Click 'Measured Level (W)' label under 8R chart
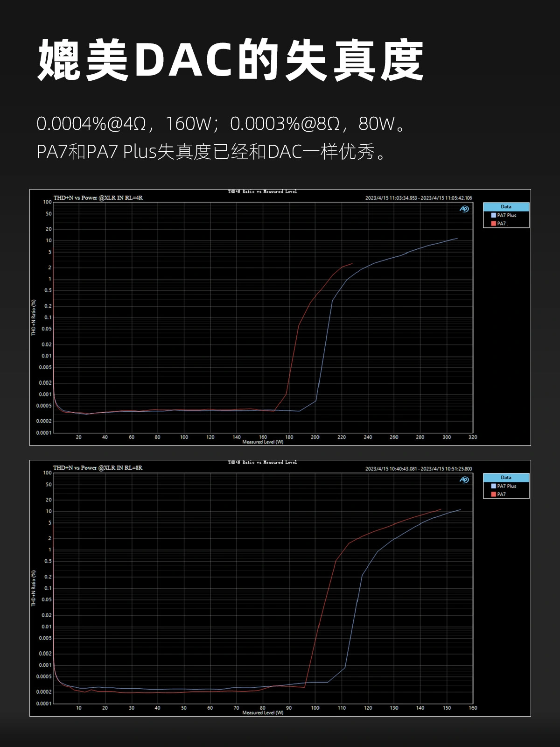Viewport: 560px width, 747px height. point(263,712)
